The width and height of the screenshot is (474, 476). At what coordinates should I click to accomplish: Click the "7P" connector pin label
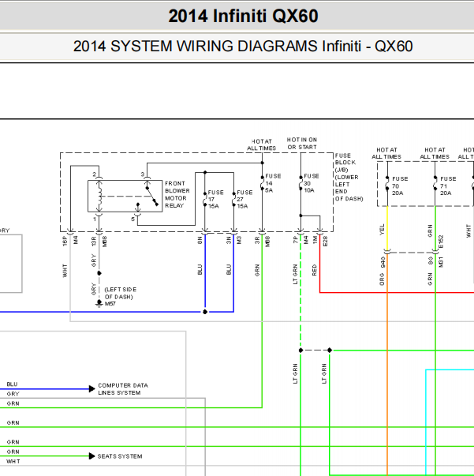coord(296,240)
